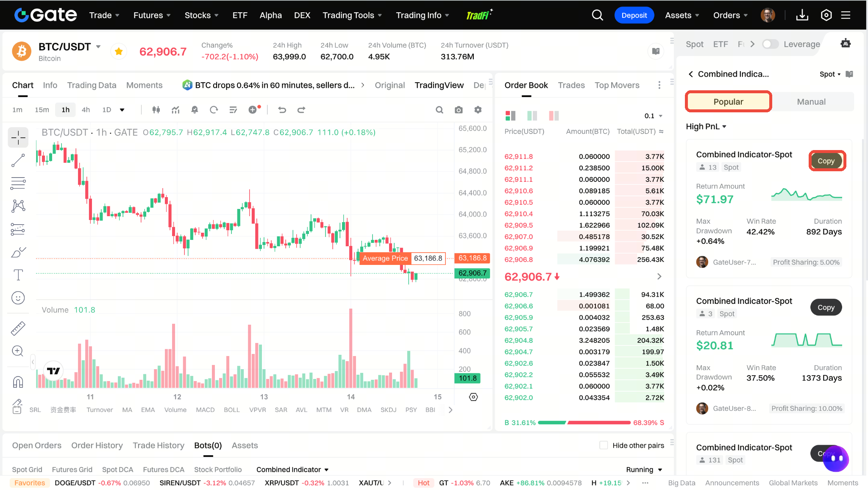The image size is (868, 490).
Task: Check the Hide other pairs box
Action: [604, 445]
